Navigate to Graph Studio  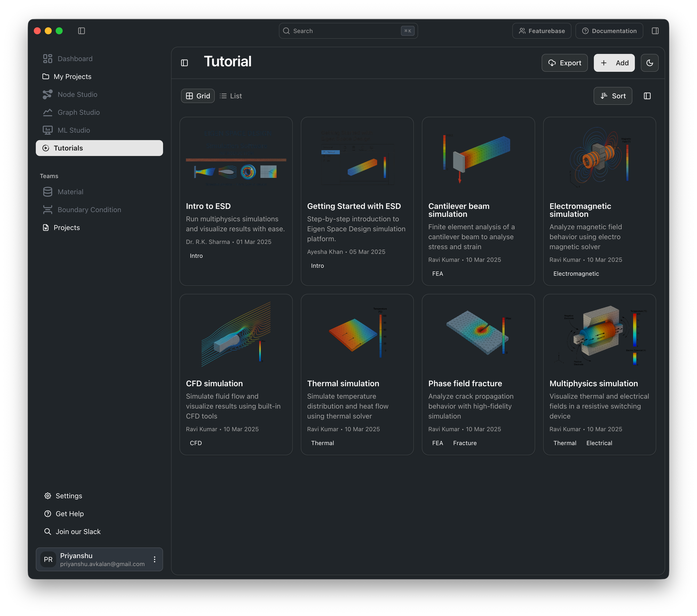(99, 113)
